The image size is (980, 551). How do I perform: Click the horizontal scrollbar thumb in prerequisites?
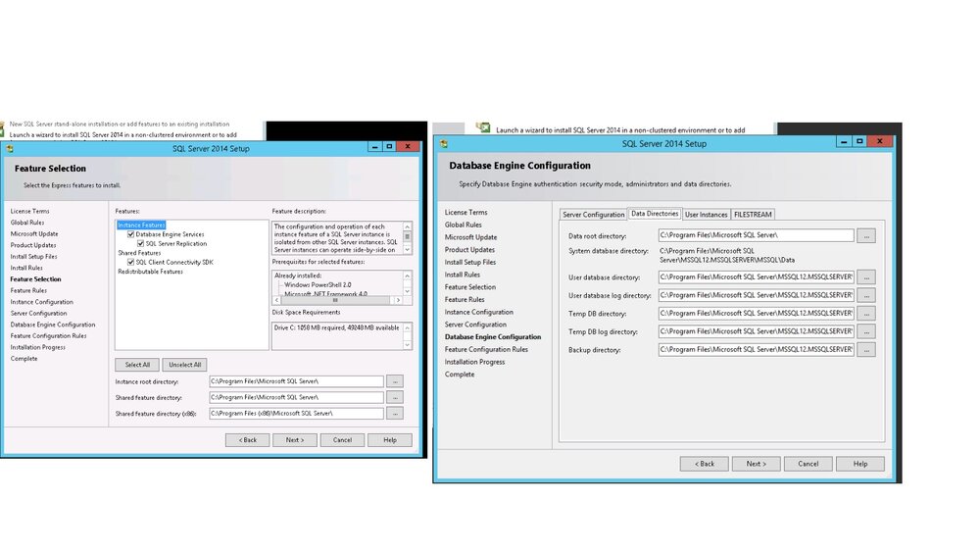(x=335, y=300)
